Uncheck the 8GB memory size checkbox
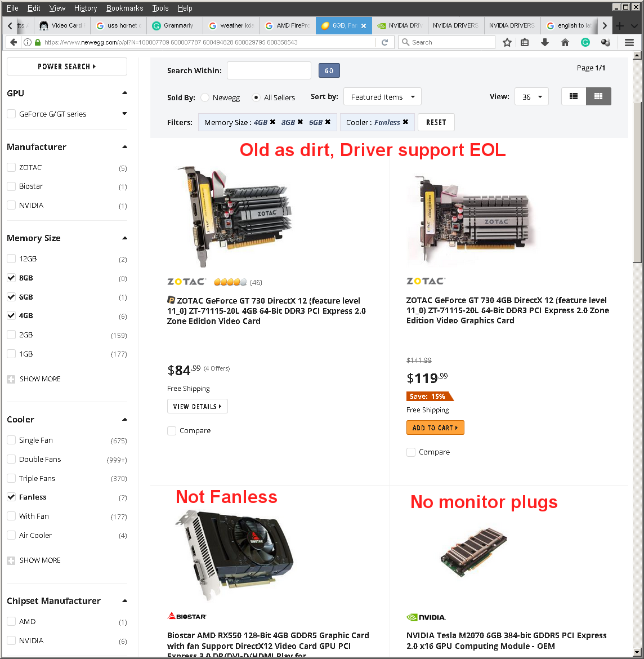 pyautogui.click(x=11, y=278)
